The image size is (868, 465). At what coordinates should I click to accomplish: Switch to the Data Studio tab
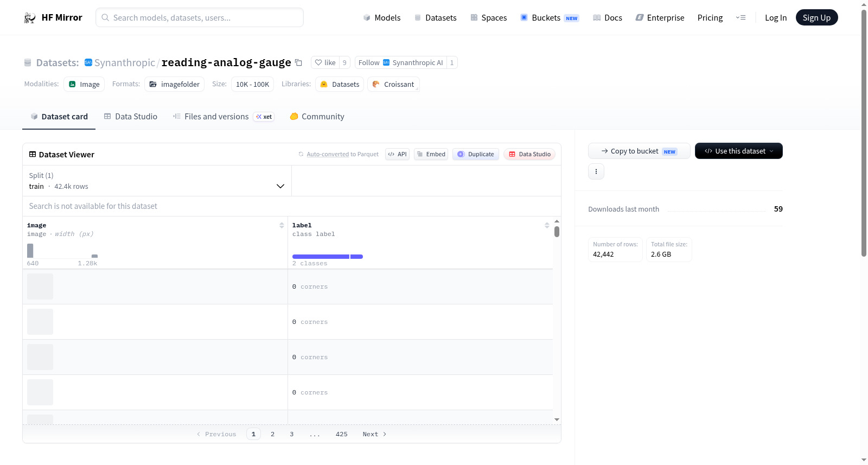click(130, 116)
